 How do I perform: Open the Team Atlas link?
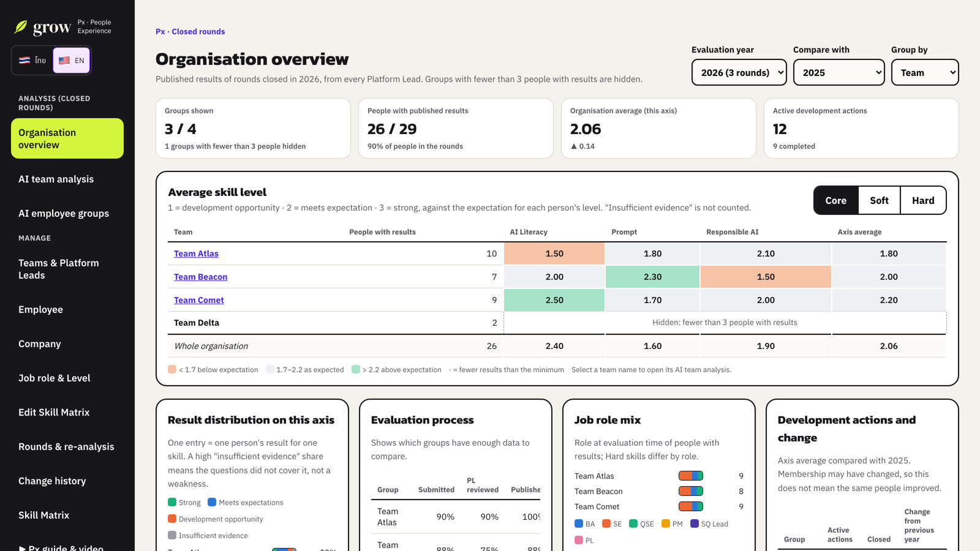(196, 253)
